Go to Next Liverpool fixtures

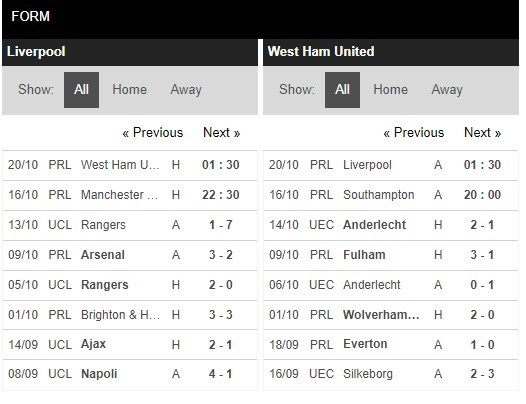pyautogui.click(x=222, y=133)
